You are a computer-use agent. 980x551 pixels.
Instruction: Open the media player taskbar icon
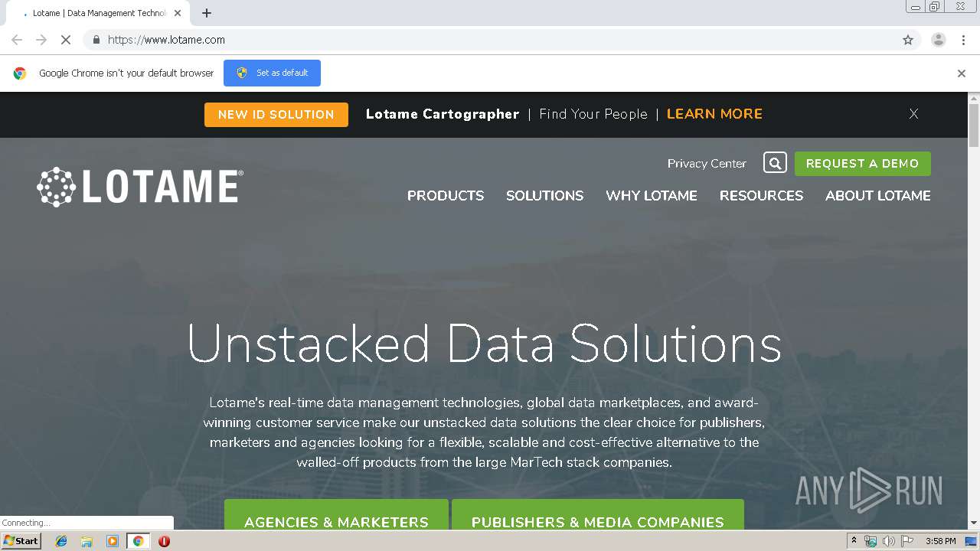pos(112,541)
